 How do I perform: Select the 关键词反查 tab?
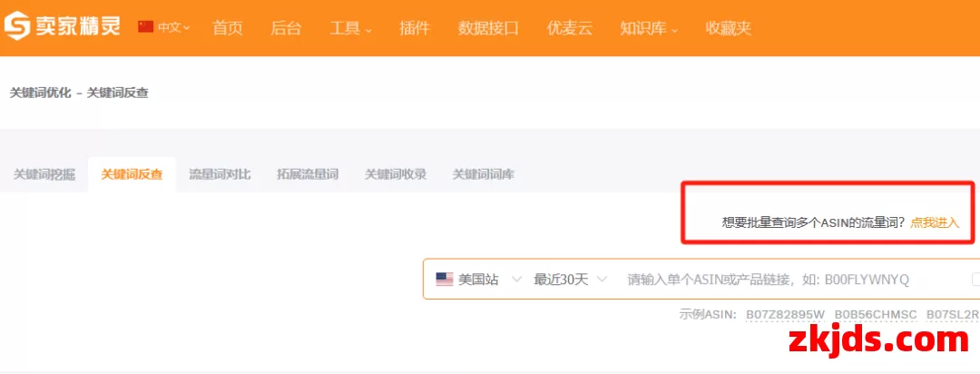132,174
